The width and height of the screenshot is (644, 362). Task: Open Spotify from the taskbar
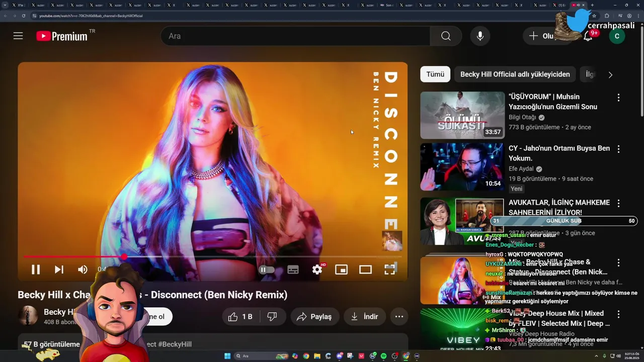[383, 356]
